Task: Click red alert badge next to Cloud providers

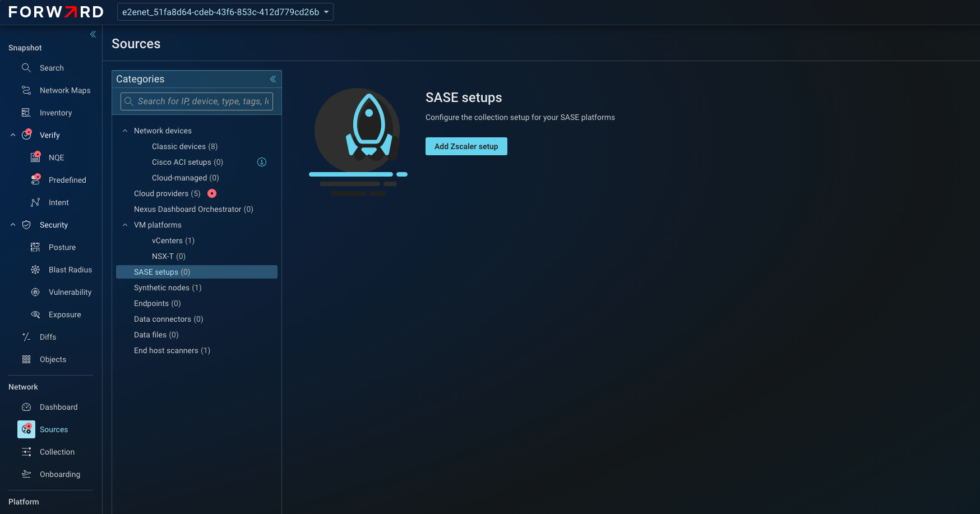Action: [212, 193]
